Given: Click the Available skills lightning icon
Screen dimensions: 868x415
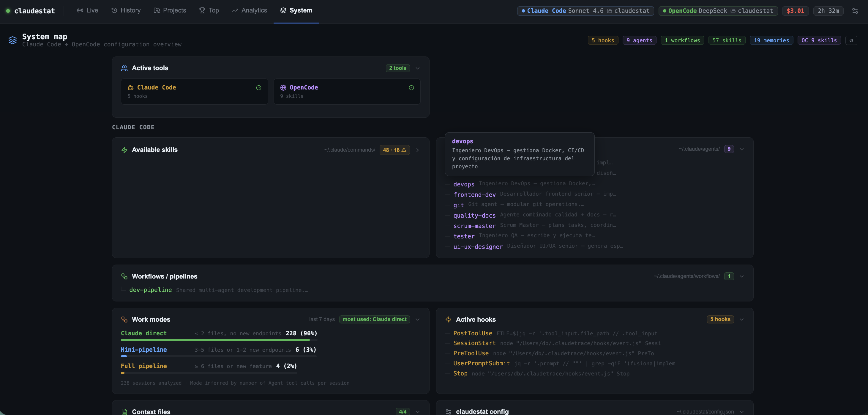Looking at the screenshot, I should point(124,150).
